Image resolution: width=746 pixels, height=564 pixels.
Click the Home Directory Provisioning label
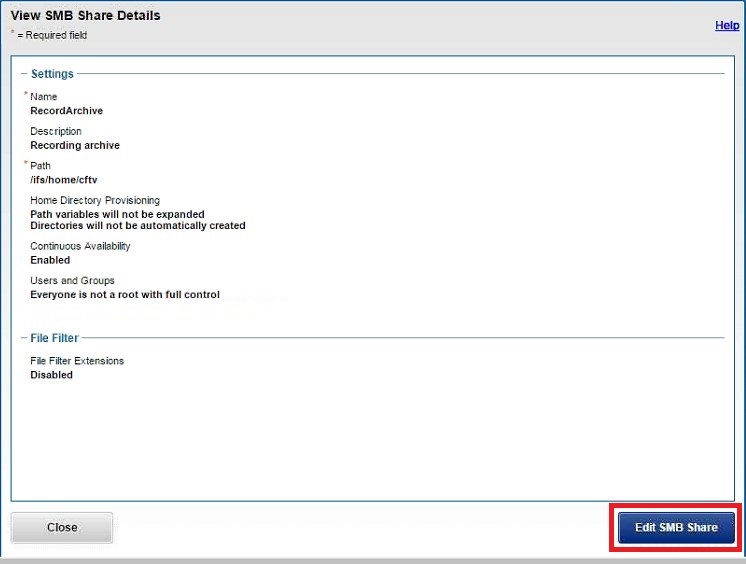[x=95, y=200]
